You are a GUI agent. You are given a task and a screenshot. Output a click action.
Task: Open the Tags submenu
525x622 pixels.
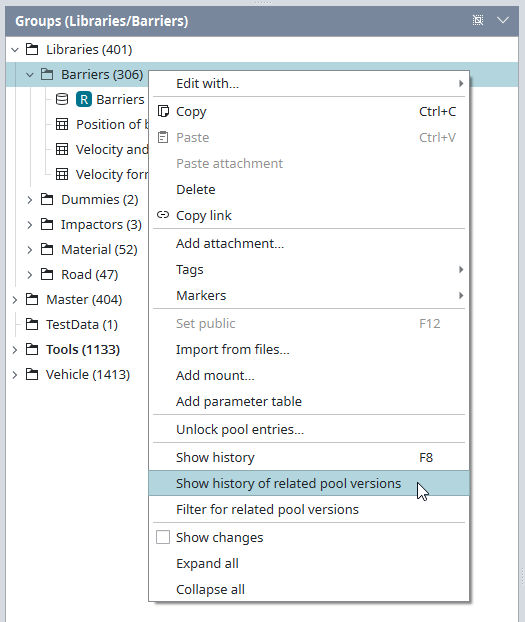tap(309, 269)
